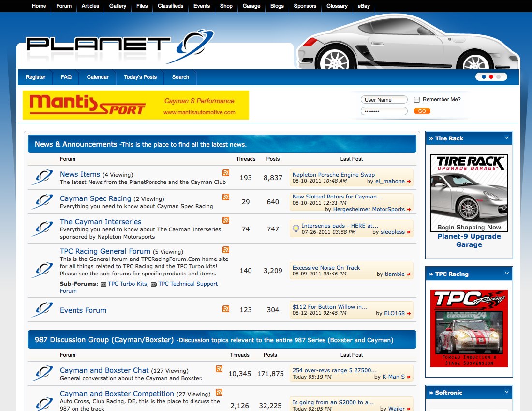Click the forum status icon beside The Cayman Interseries
The image size is (532, 411).
pyautogui.click(x=43, y=228)
